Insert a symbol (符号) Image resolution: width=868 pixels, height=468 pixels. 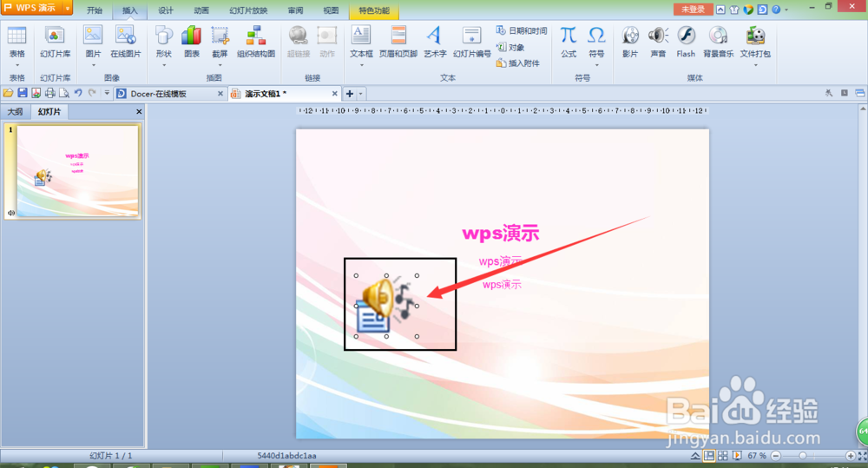596,42
